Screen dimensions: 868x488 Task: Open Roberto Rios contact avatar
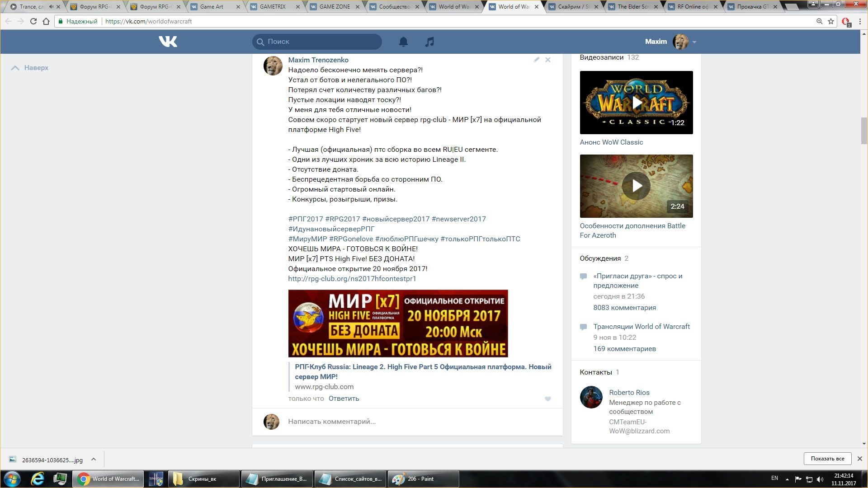pyautogui.click(x=591, y=397)
